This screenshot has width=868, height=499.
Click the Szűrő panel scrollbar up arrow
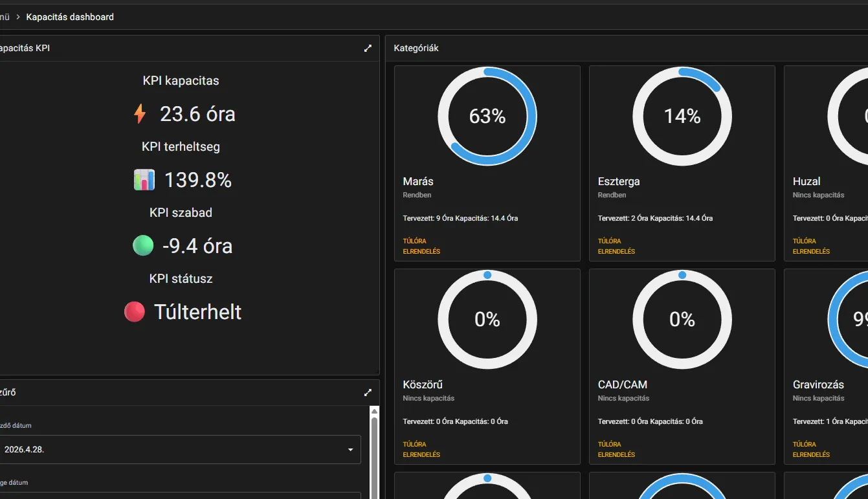click(374, 411)
